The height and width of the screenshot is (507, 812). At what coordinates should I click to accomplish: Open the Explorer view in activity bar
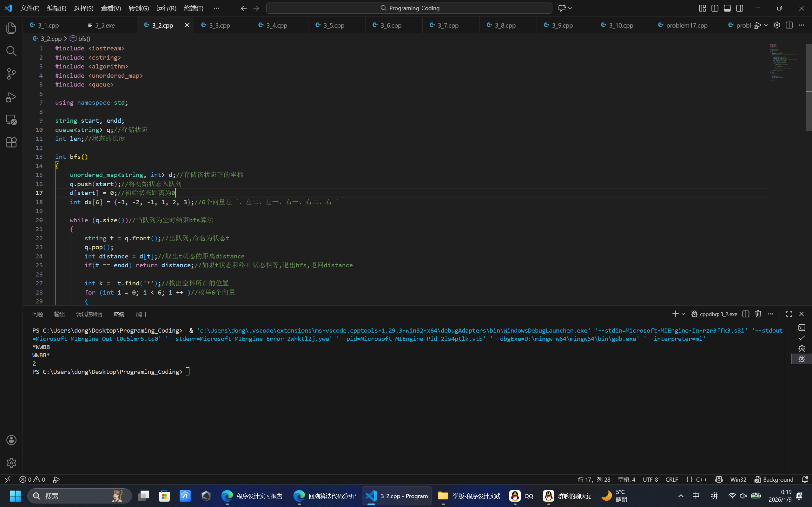point(11,28)
